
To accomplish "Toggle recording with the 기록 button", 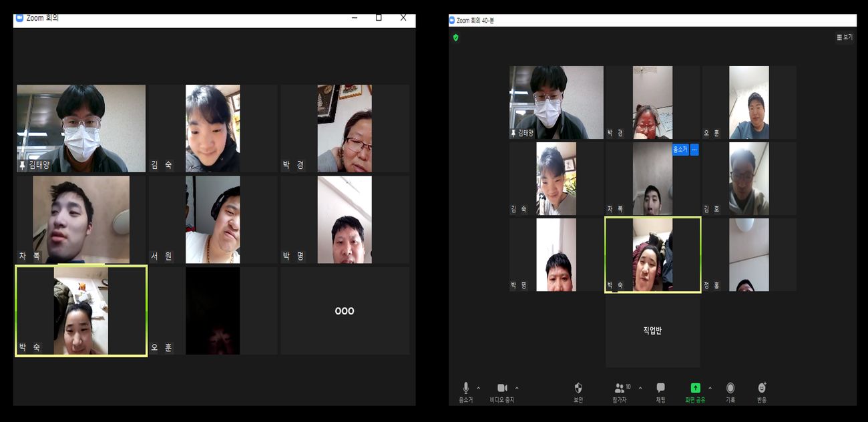I will click(730, 388).
